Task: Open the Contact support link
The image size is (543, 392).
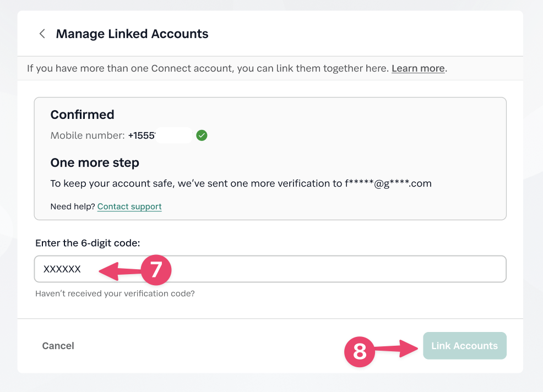Action: (129, 206)
